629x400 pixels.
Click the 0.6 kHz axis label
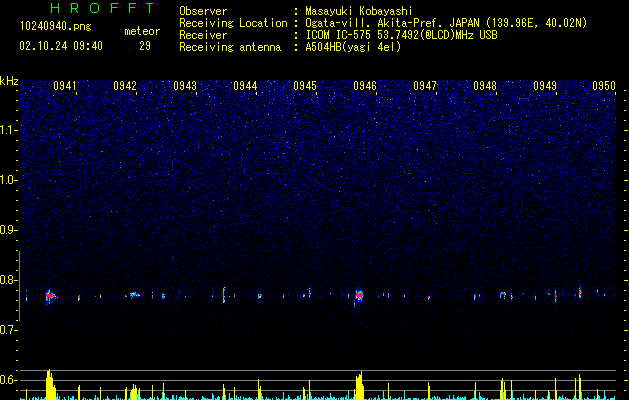click(x=8, y=380)
